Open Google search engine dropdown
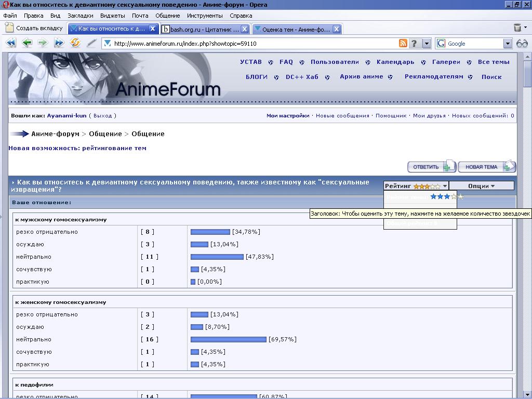Image resolution: width=532 pixels, height=399 pixels. 507,44
